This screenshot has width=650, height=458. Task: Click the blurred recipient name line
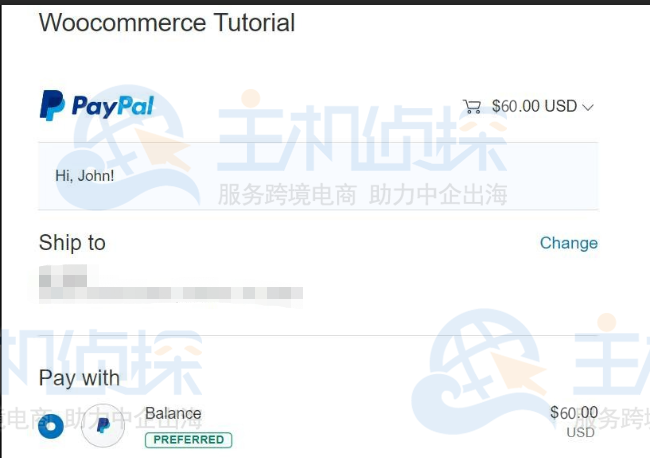pos(63,276)
